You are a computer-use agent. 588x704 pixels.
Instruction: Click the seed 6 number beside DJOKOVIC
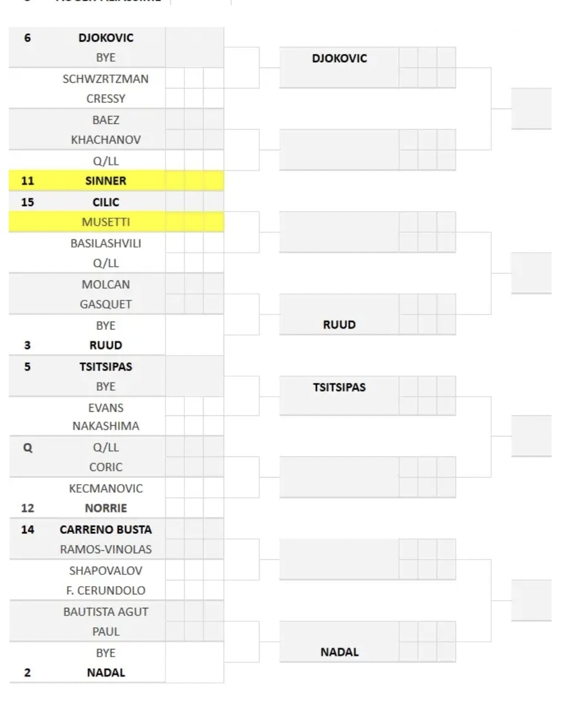tap(28, 38)
